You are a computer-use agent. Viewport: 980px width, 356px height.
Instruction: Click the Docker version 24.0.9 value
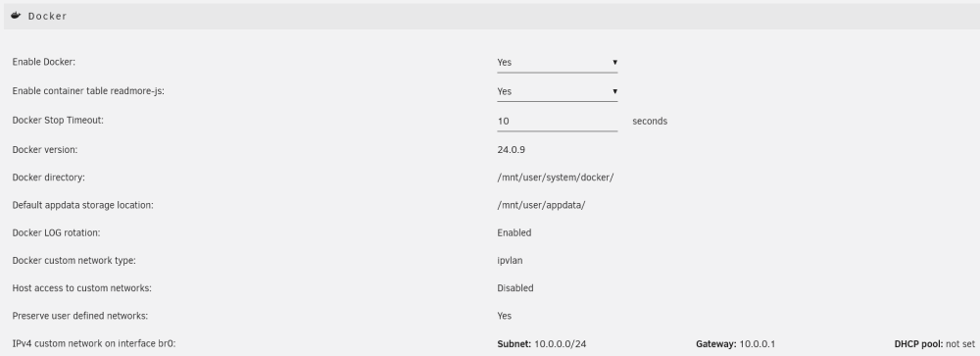point(511,149)
